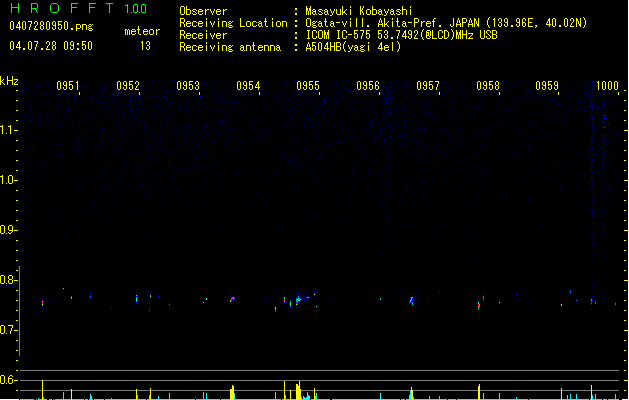Click the 0952 time marker
Viewport: 629px width, 400px height.
coord(128,86)
